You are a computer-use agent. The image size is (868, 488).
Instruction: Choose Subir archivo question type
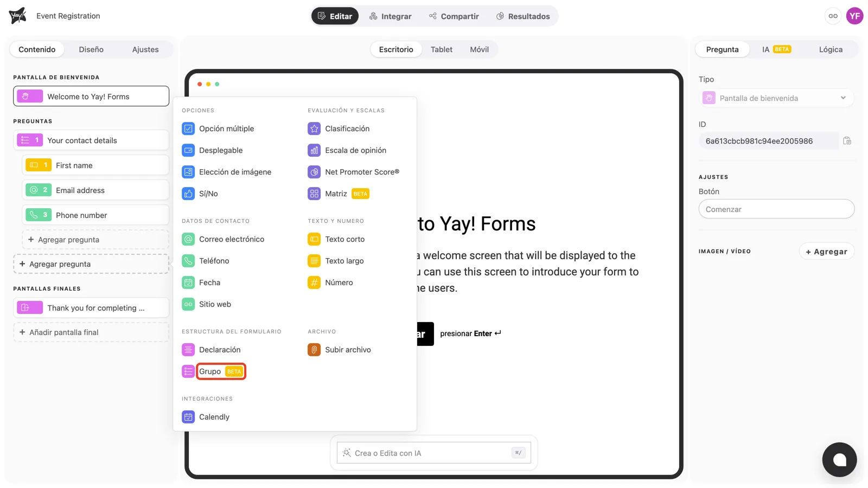coord(339,350)
